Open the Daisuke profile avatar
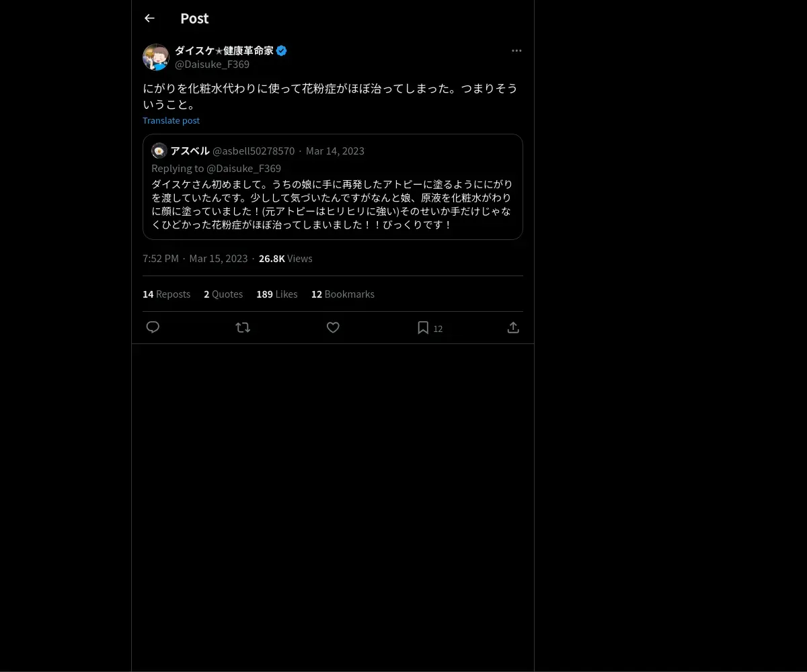Screen dimensions: 807x672 (156, 57)
